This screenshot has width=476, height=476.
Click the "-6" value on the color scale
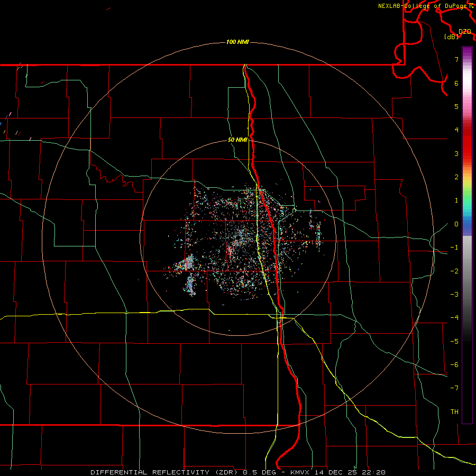pyautogui.click(x=454, y=365)
